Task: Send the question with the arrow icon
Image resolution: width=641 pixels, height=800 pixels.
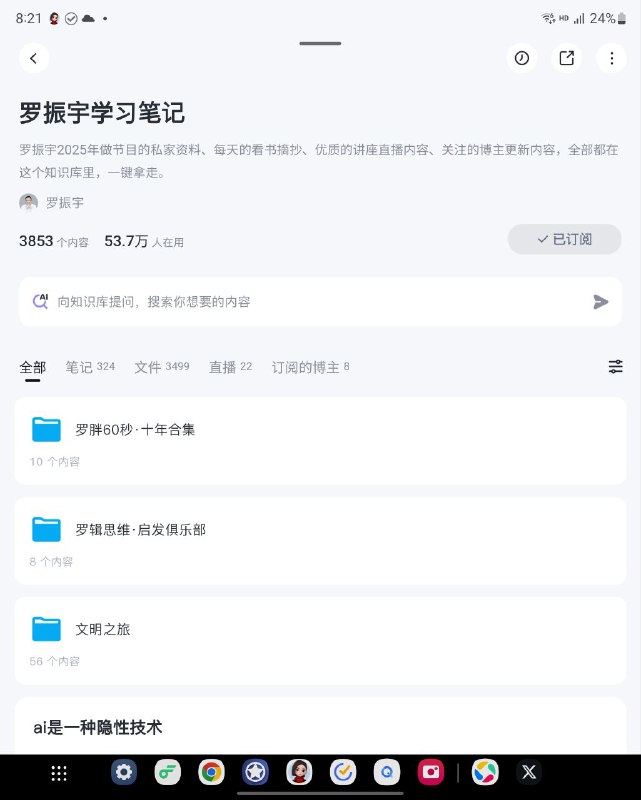Action: click(x=601, y=302)
